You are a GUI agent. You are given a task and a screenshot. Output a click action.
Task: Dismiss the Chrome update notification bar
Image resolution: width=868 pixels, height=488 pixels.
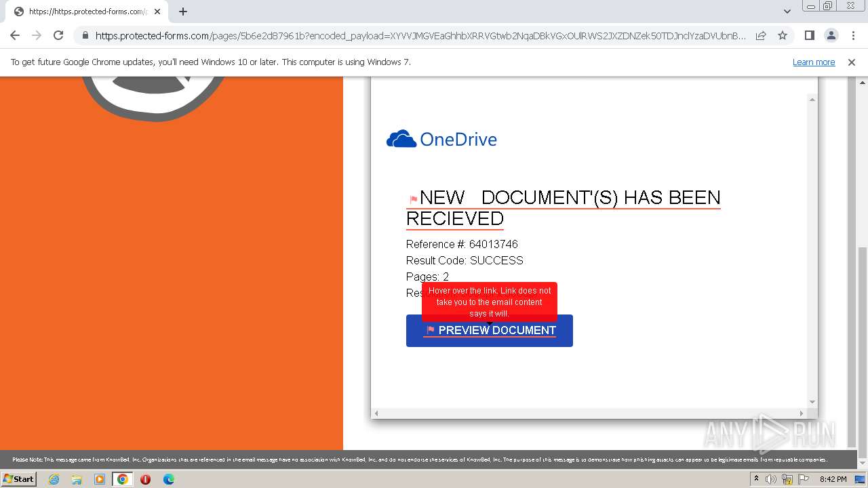click(x=852, y=62)
